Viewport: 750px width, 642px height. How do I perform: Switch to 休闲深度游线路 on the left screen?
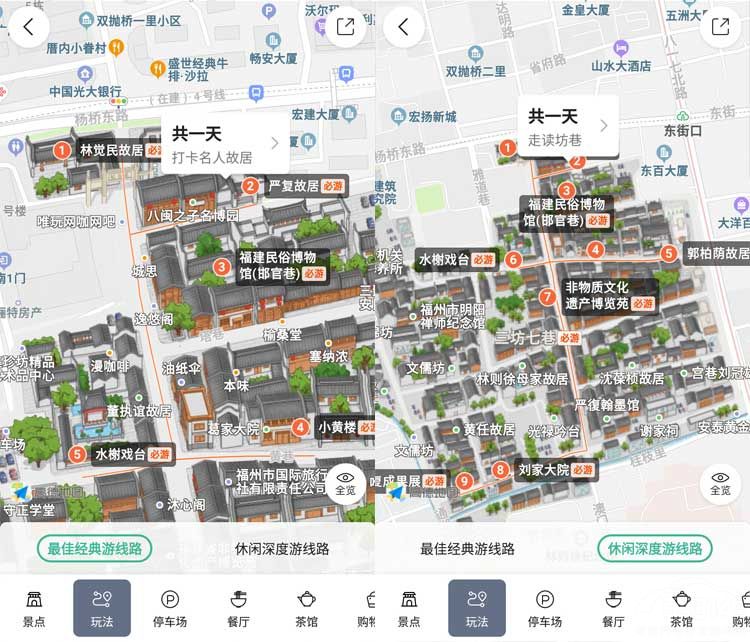[x=282, y=549]
